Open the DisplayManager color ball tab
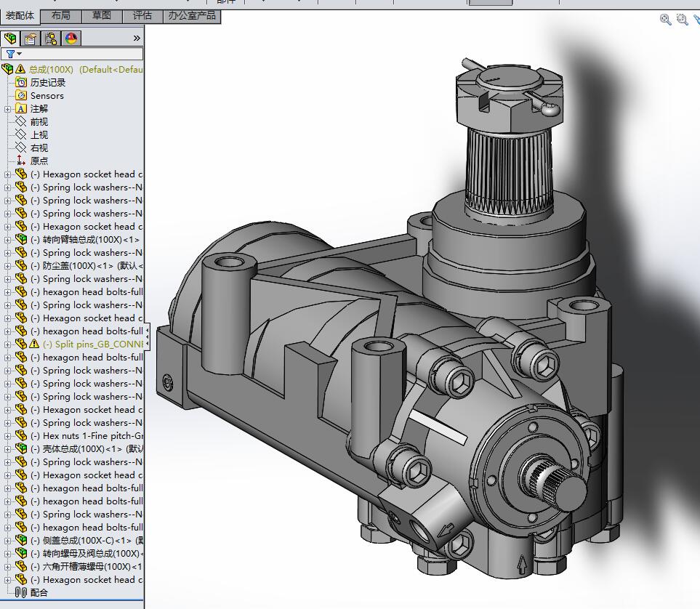 coord(71,39)
